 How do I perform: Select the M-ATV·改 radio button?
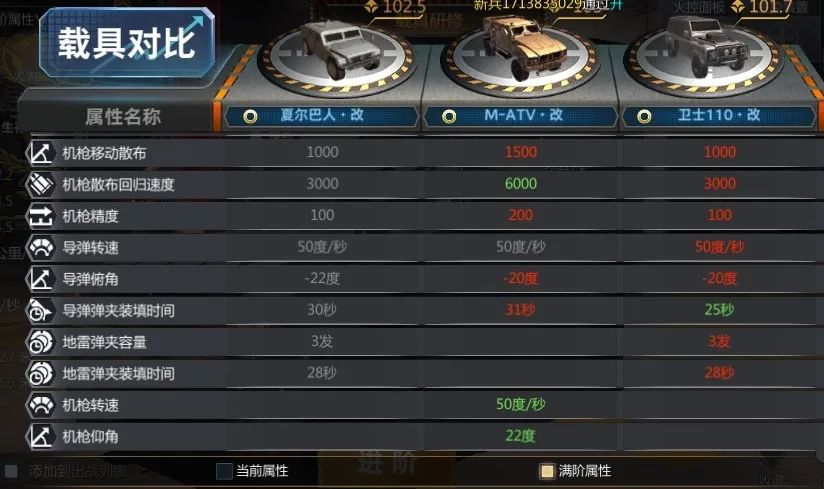pyautogui.click(x=449, y=116)
